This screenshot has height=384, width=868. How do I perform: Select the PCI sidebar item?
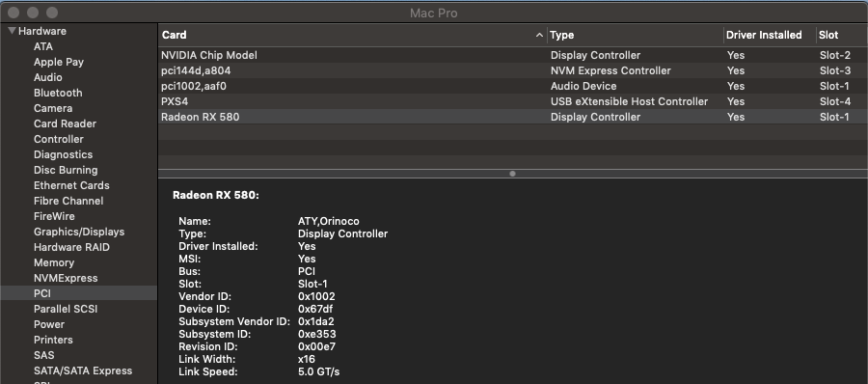click(x=79, y=293)
